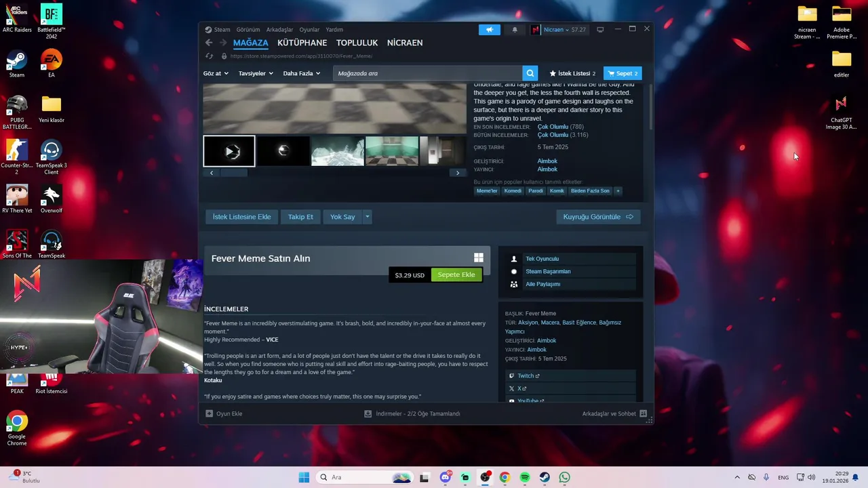Open İndirmeler downloads status

click(x=412, y=413)
